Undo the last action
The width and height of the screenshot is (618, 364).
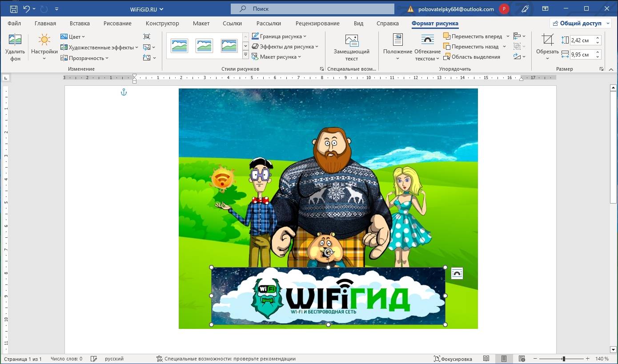(x=27, y=9)
